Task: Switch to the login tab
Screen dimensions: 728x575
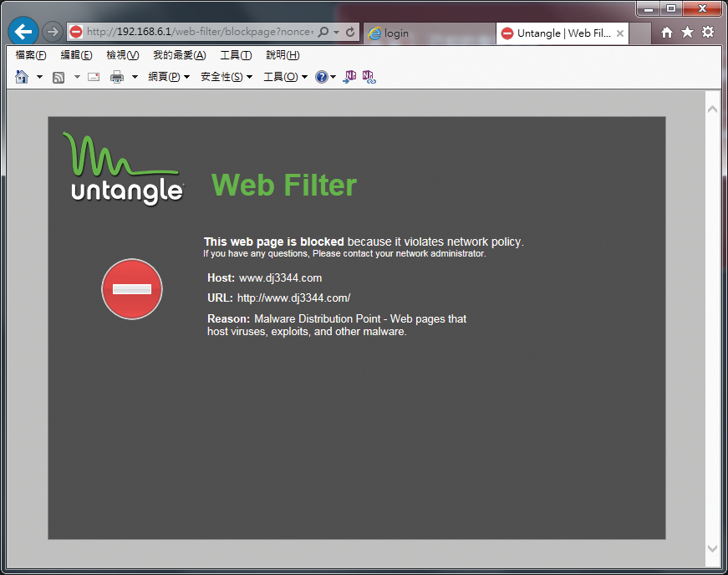Action: click(429, 33)
